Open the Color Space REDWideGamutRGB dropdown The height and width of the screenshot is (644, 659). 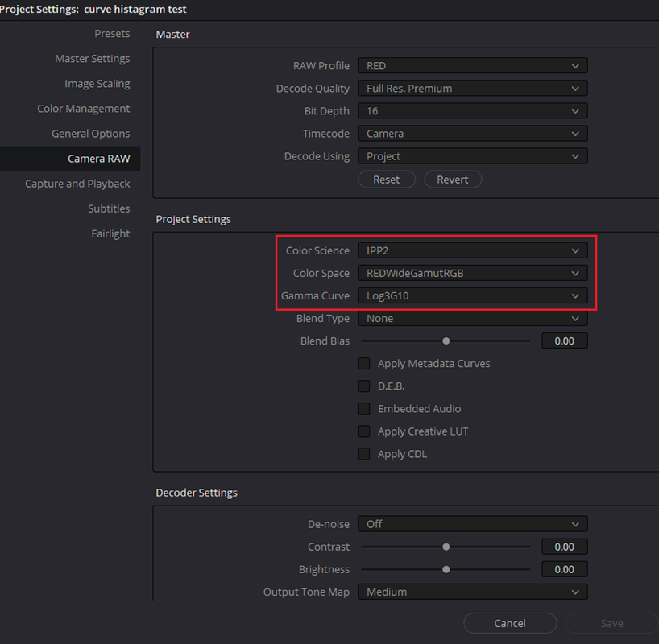pos(472,274)
